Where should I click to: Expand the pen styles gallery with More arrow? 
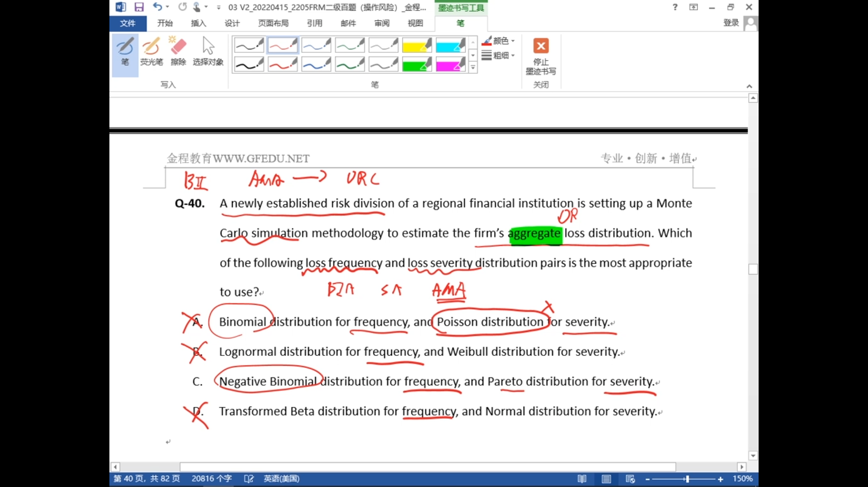(473, 68)
